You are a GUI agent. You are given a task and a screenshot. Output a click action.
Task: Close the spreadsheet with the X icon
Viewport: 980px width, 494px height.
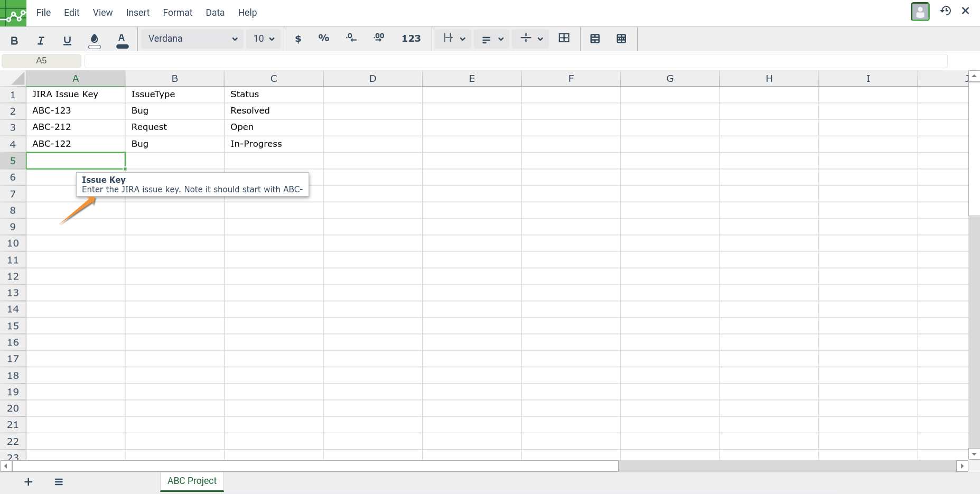pos(965,11)
